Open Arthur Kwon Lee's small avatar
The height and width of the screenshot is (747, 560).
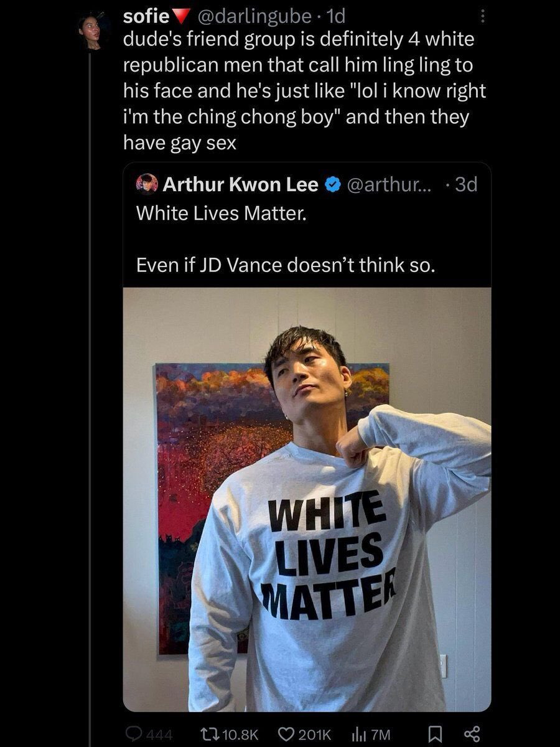147,184
